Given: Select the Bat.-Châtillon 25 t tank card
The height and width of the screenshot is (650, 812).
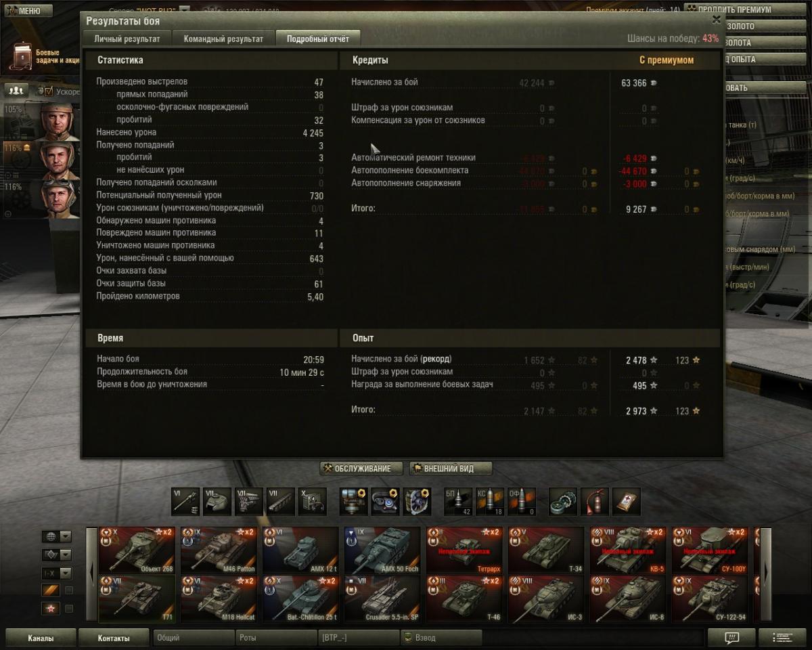Looking at the screenshot, I should point(301,599).
